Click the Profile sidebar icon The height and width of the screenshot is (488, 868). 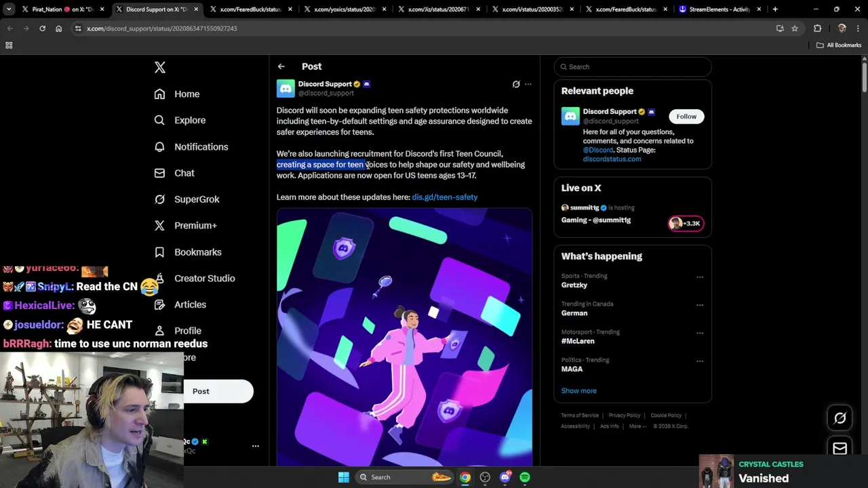click(x=159, y=331)
